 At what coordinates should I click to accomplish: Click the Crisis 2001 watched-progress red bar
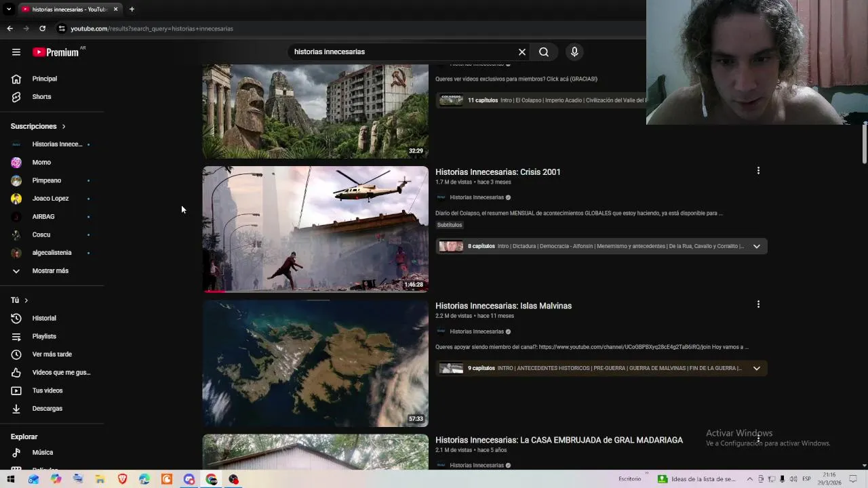pos(215,291)
